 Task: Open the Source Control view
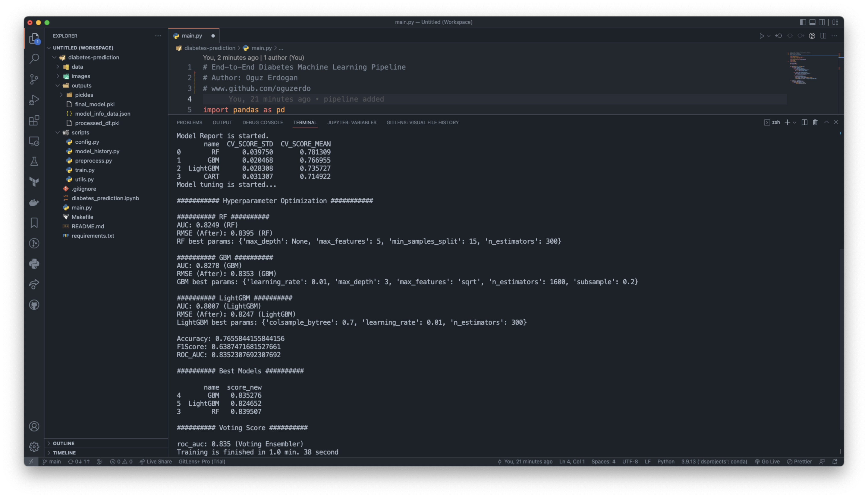click(34, 79)
